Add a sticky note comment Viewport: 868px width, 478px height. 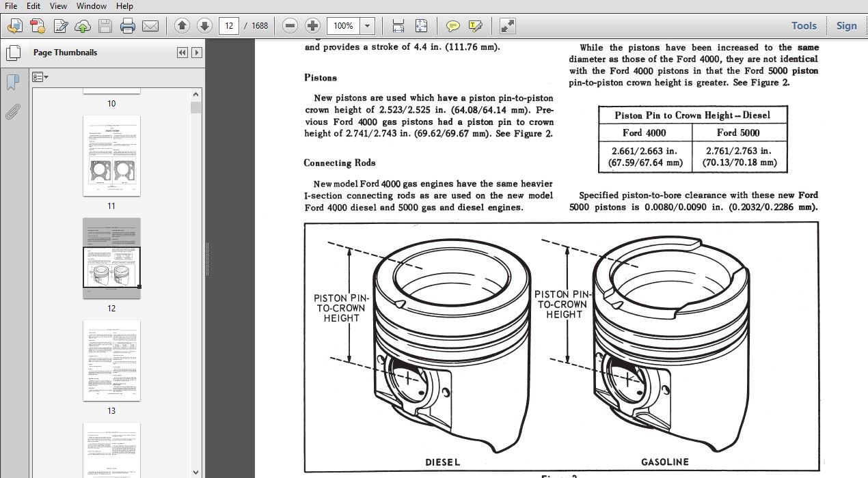click(x=452, y=26)
